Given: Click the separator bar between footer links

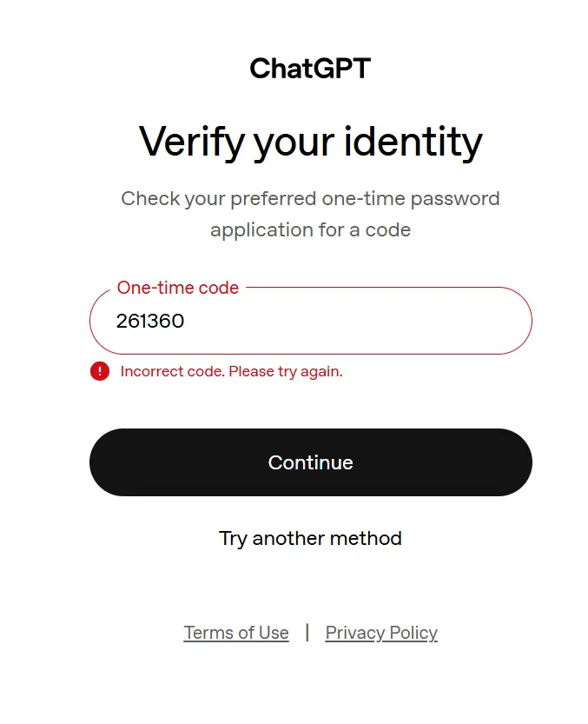Looking at the screenshot, I should click(307, 633).
